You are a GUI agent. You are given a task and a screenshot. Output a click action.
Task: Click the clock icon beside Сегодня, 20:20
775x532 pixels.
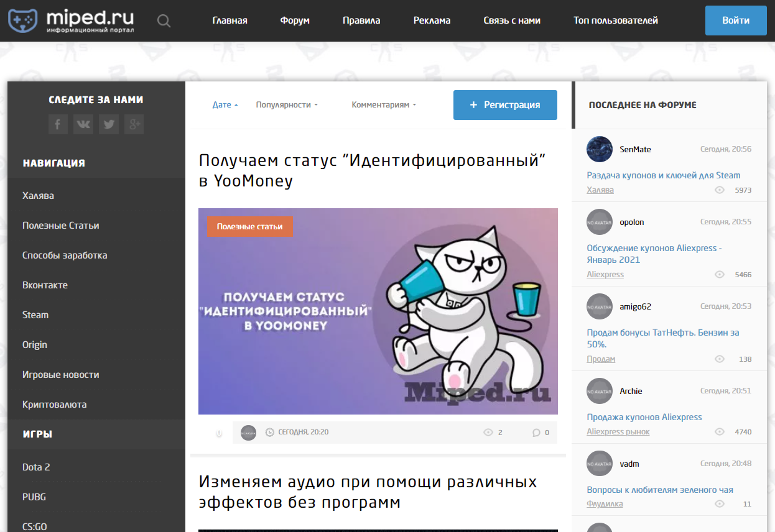[x=270, y=433]
